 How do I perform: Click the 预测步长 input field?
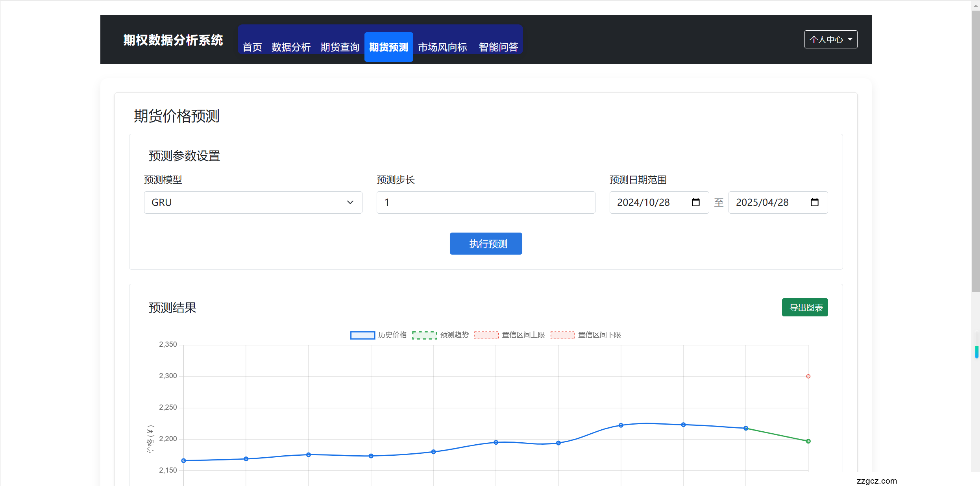click(x=485, y=202)
